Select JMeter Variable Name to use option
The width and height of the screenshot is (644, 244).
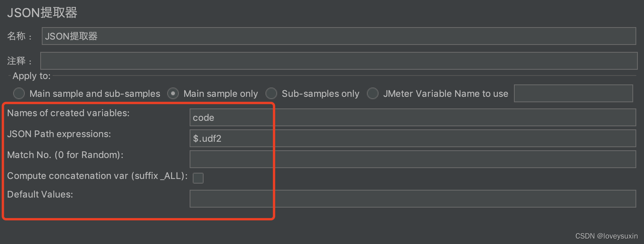(x=372, y=93)
